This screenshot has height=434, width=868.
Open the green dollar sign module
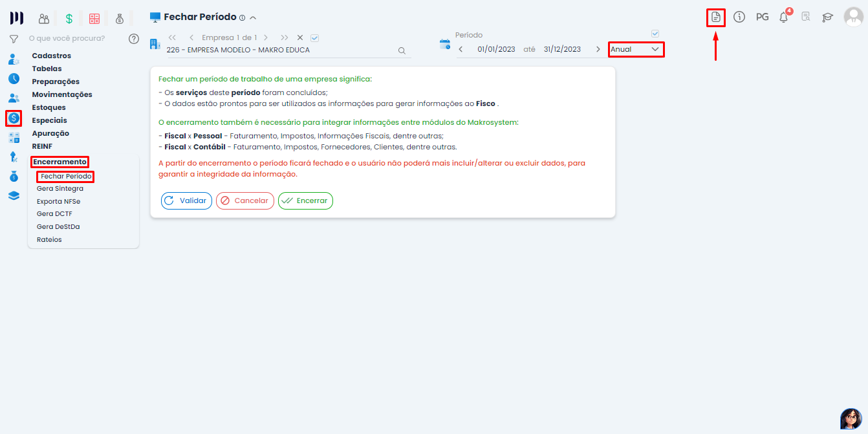click(69, 19)
